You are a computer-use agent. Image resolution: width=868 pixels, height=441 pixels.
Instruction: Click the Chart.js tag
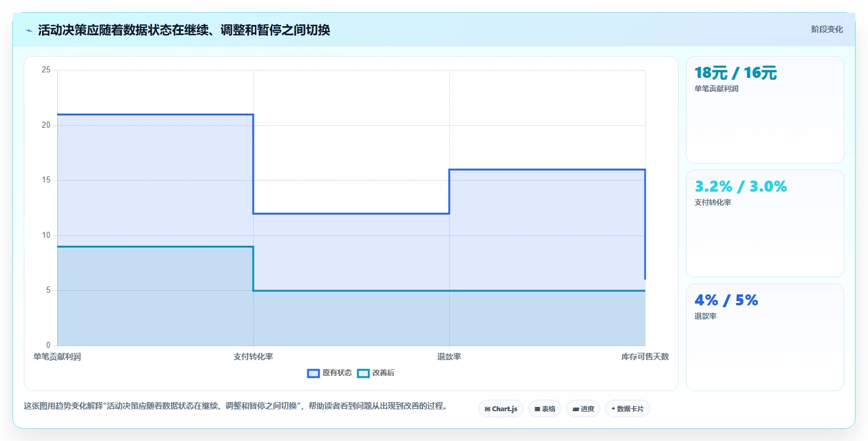point(501,409)
